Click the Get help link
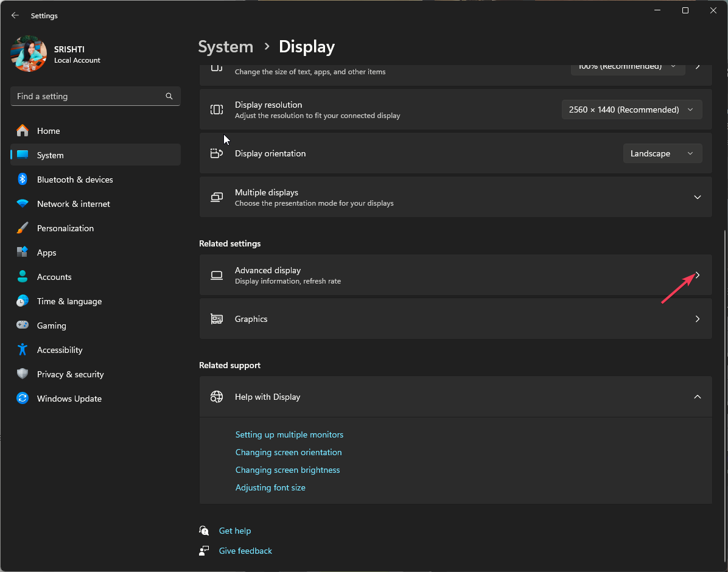 [x=235, y=531]
